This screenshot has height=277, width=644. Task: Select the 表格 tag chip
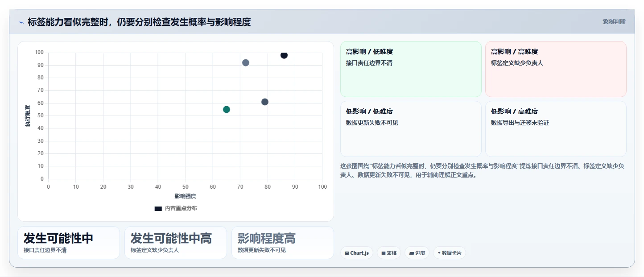pyautogui.click(x=389, y=253)
